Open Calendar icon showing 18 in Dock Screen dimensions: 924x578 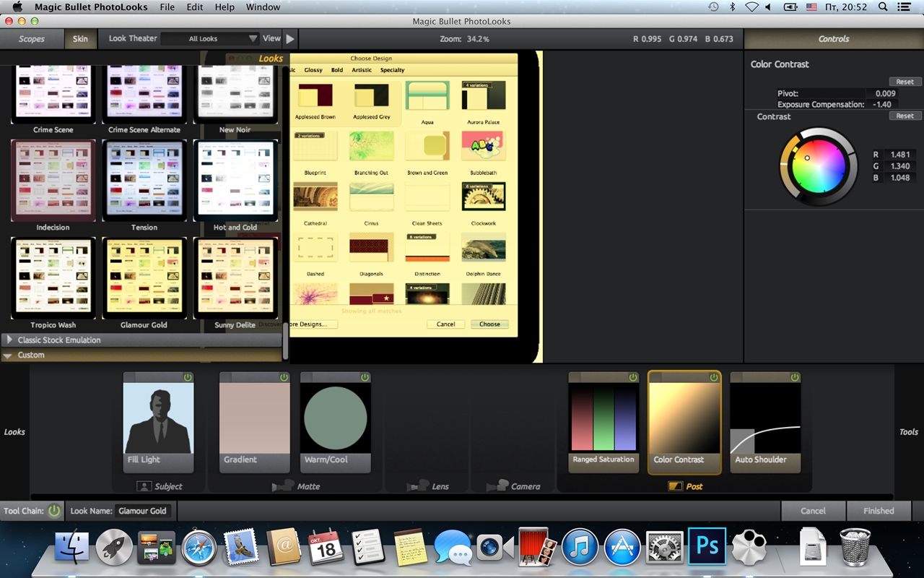326,548
